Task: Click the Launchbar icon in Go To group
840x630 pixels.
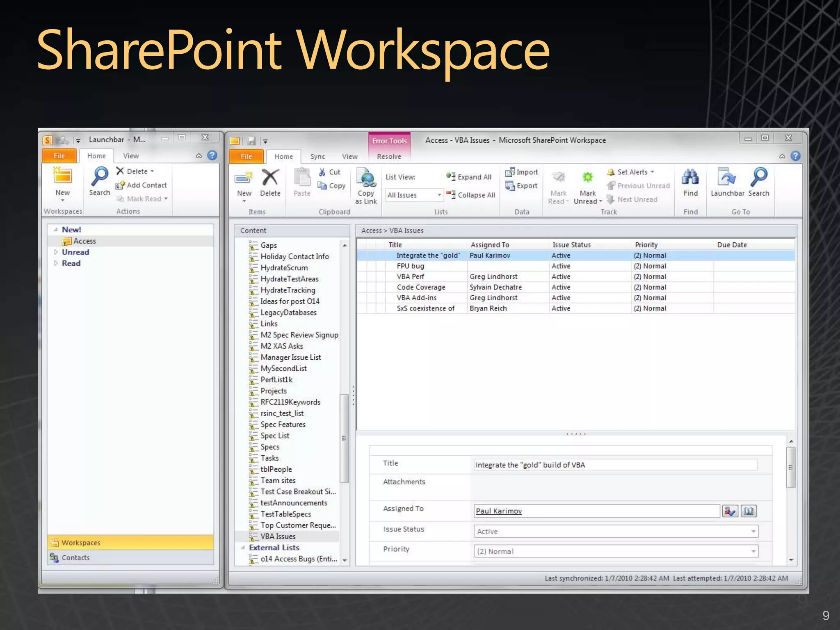Action: coord(727,177)
